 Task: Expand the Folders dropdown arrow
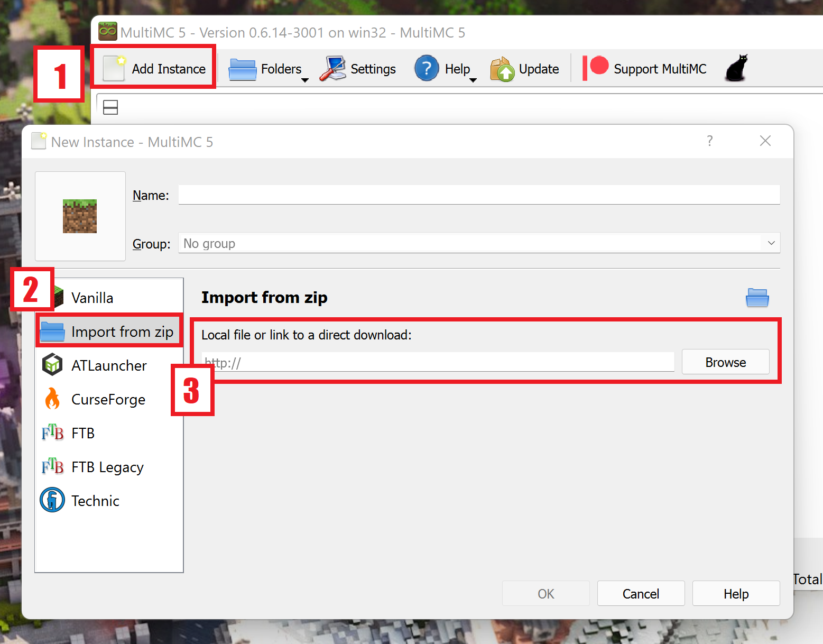(305, 80)
